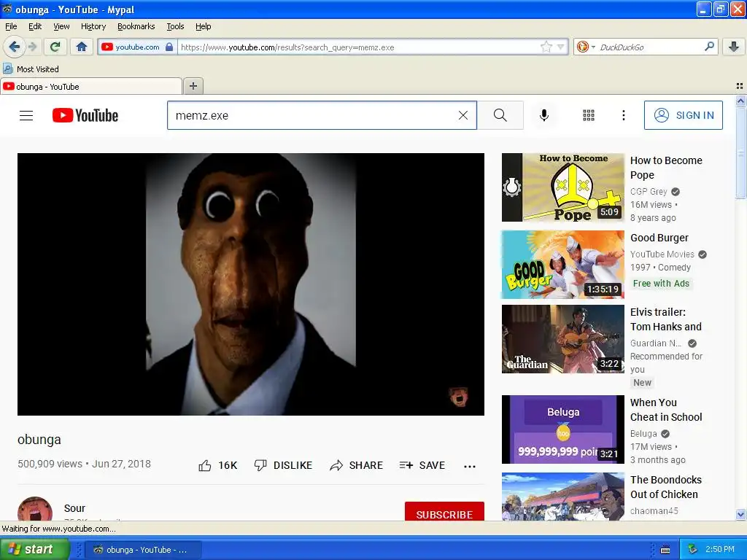Click the page scrollbar up arrow
747x560 pixels.
740,101
